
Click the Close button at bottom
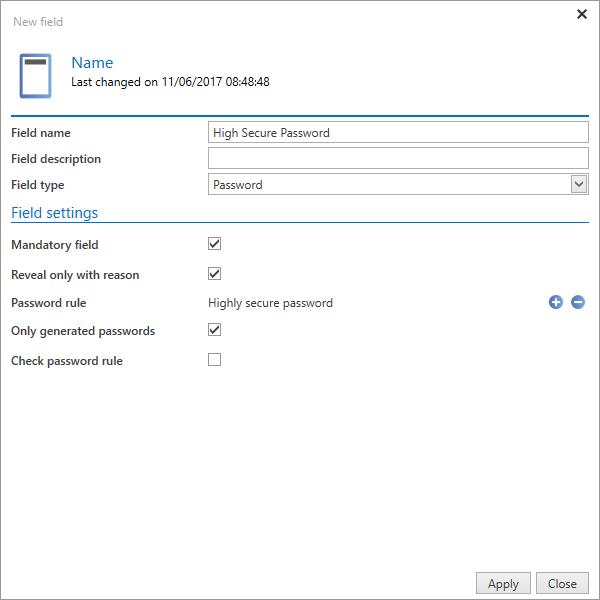click(x=562, y=584)
